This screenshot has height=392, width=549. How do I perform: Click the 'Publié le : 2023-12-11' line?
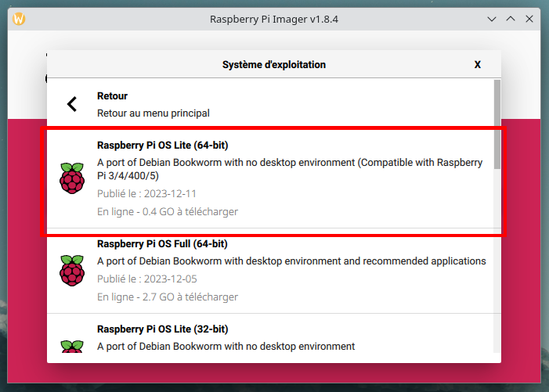tap(146, 193)
